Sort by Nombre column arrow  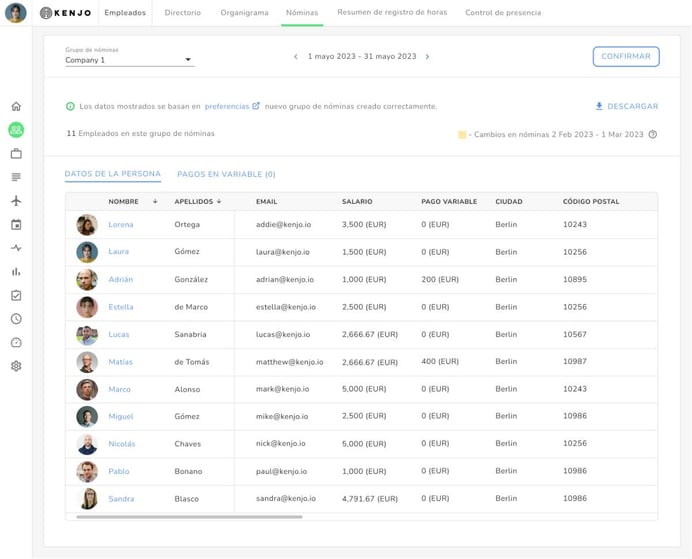(155, 202)
